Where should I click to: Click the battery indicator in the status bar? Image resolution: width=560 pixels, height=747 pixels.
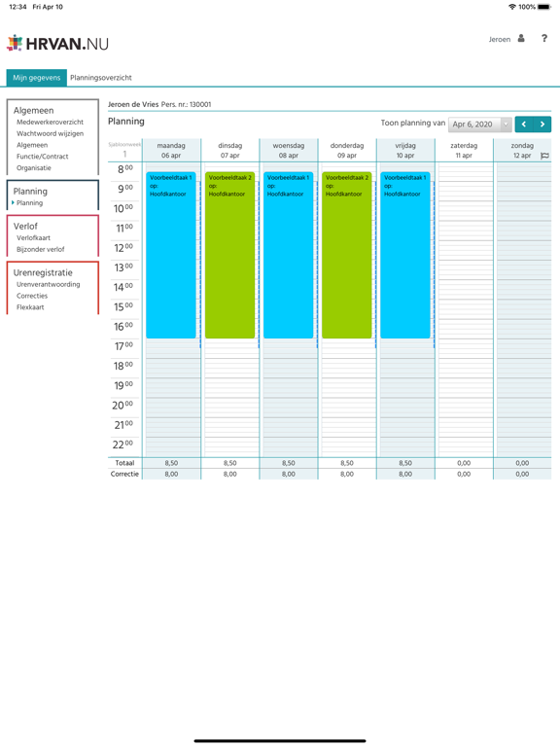[543, 7]
